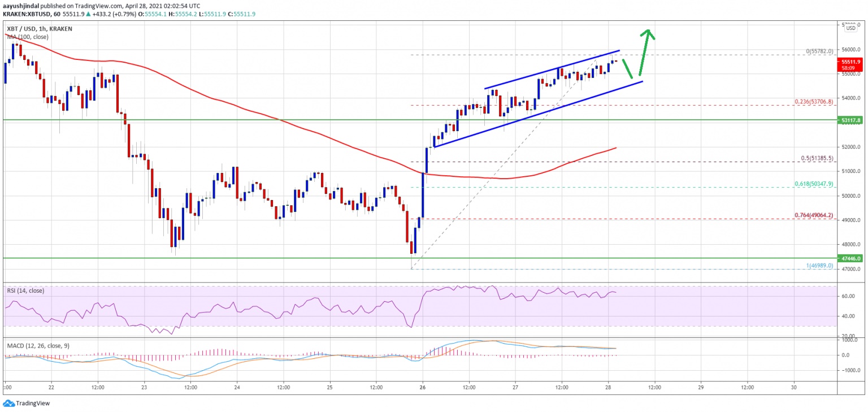Click the green up-triangle price change indicator
This screenshot has height=412, width=868.
pyautogui.click(x=88, y=14)
